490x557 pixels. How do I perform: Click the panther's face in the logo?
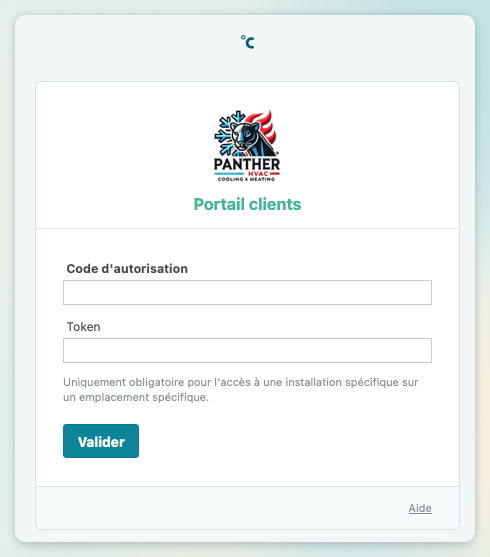(243, 136)
